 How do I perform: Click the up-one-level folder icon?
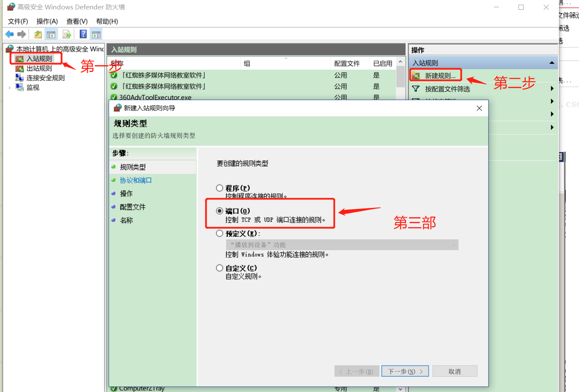coord(38,35)
